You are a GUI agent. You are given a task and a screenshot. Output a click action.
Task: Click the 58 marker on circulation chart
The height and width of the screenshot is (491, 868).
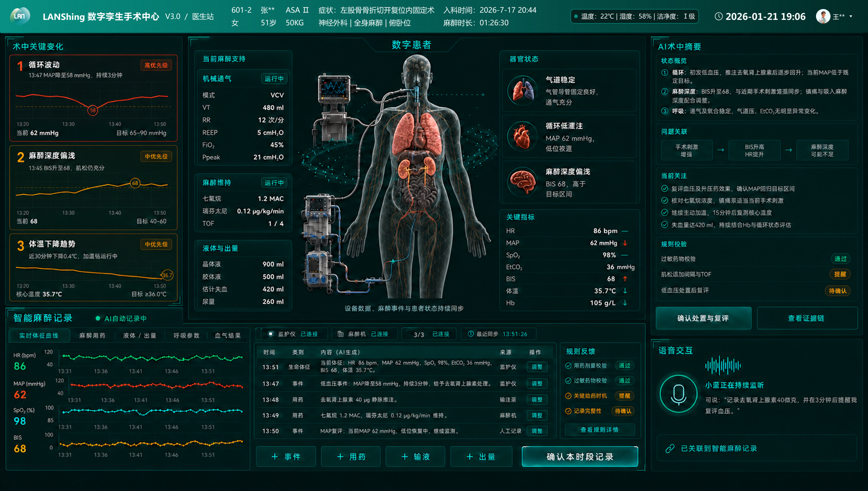coord(93,110)
